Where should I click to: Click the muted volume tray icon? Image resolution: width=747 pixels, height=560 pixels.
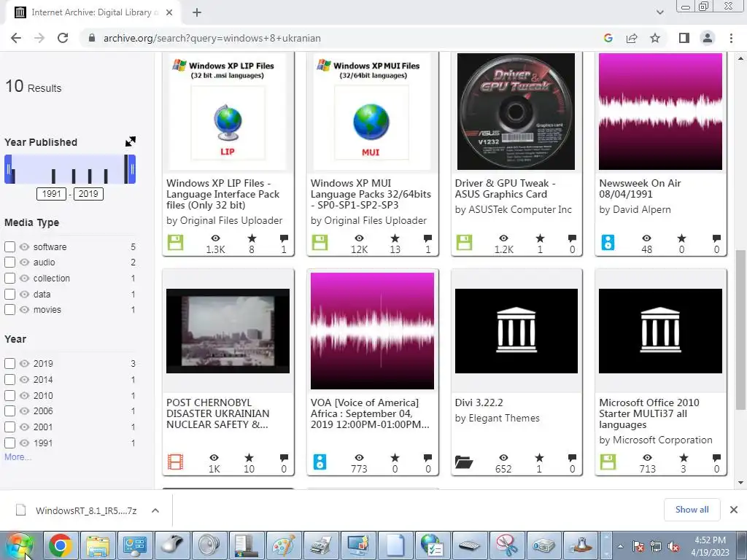coord(673,547)
